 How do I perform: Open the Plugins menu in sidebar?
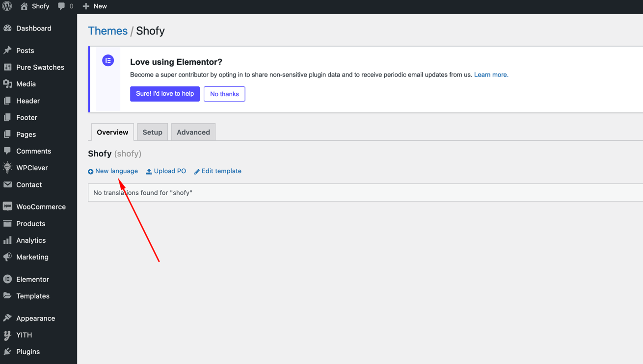point(28,352)
